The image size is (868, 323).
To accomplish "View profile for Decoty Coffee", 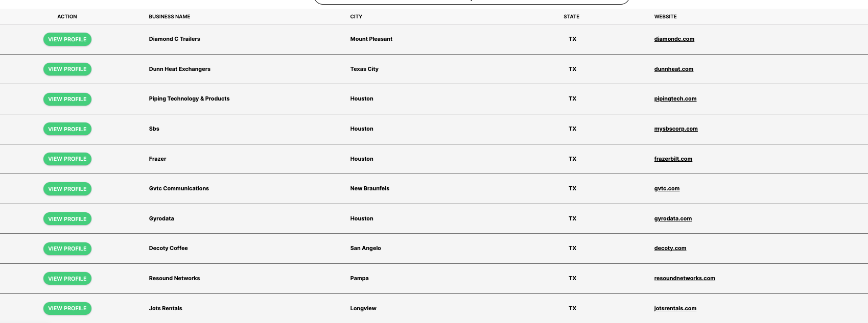I will 67,249.
